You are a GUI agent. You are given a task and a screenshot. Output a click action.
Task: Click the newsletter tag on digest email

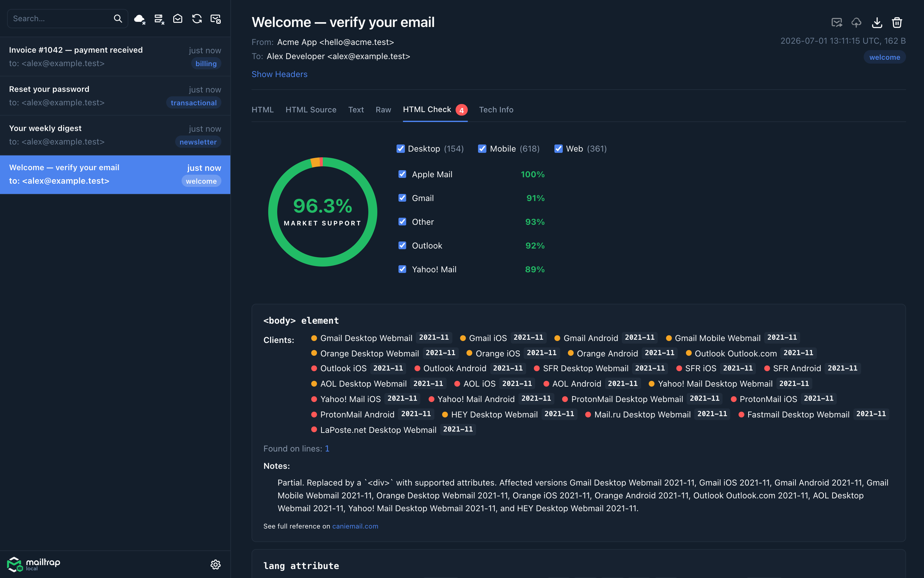[x=198, y=142]
